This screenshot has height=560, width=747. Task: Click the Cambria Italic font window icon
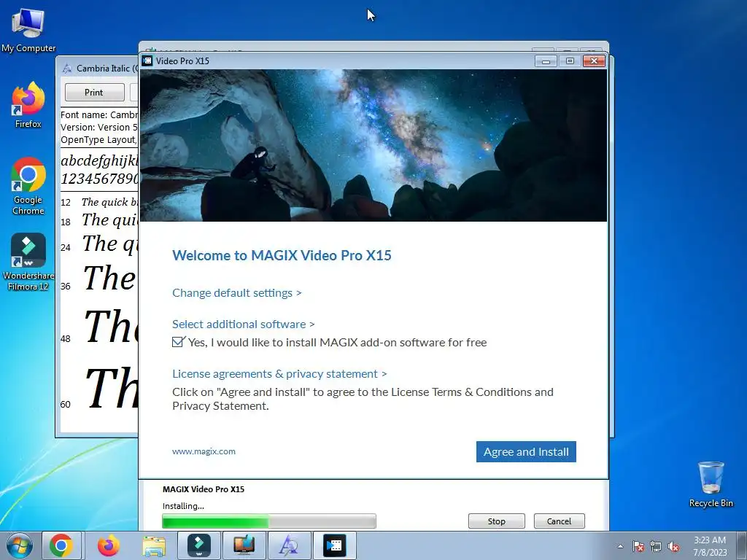(67, 69)
